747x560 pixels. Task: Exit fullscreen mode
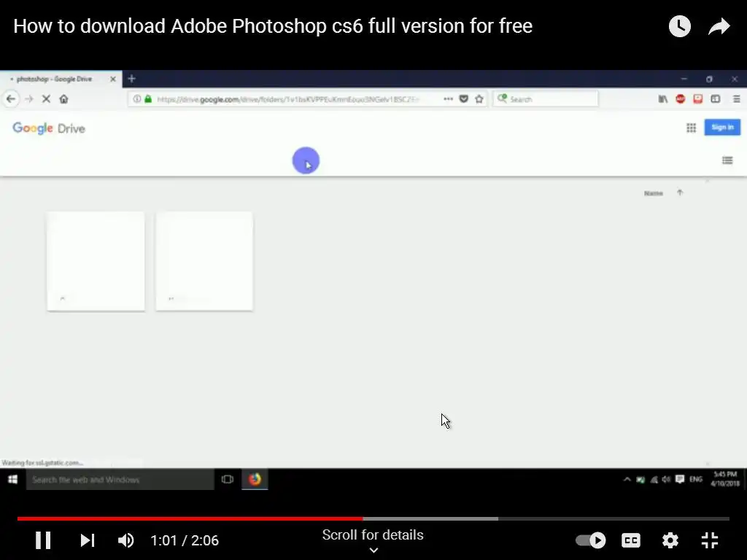[x=710, y=540]
